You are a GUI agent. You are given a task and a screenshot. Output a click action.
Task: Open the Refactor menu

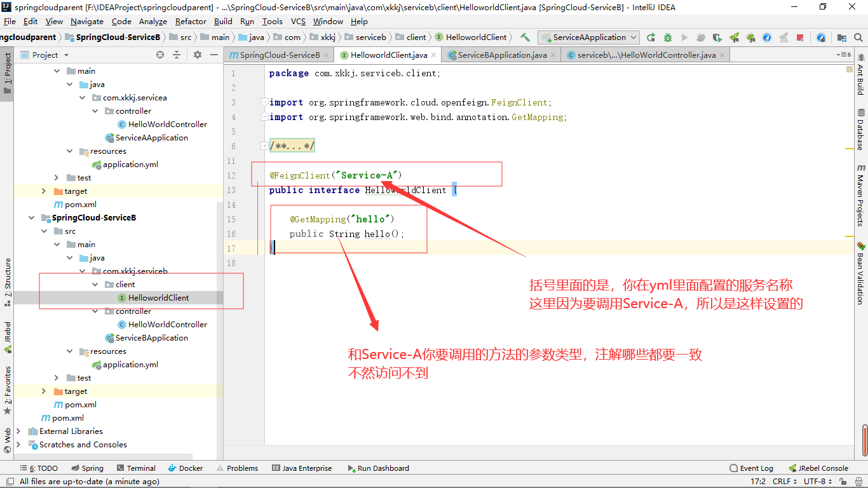[191, 21]
